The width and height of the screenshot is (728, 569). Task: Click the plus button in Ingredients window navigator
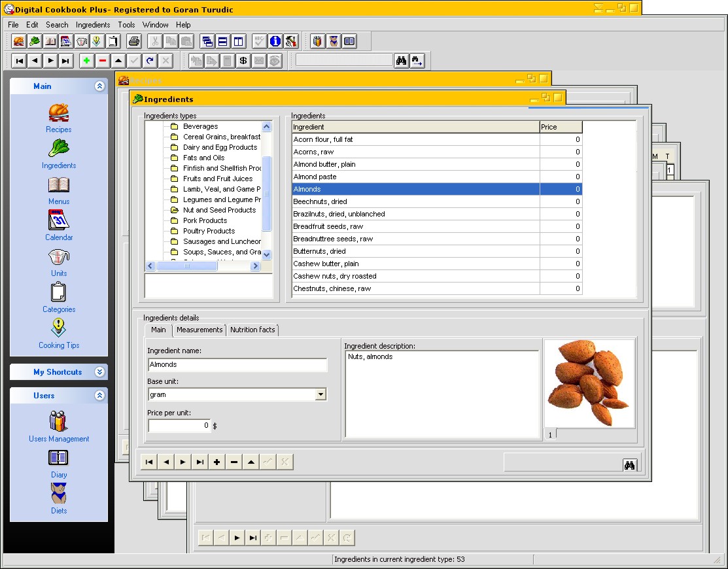click(217, 462)
